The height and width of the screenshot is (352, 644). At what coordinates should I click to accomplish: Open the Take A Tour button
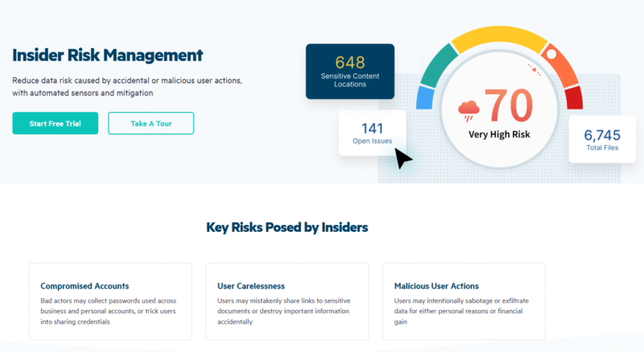point(151,123)
